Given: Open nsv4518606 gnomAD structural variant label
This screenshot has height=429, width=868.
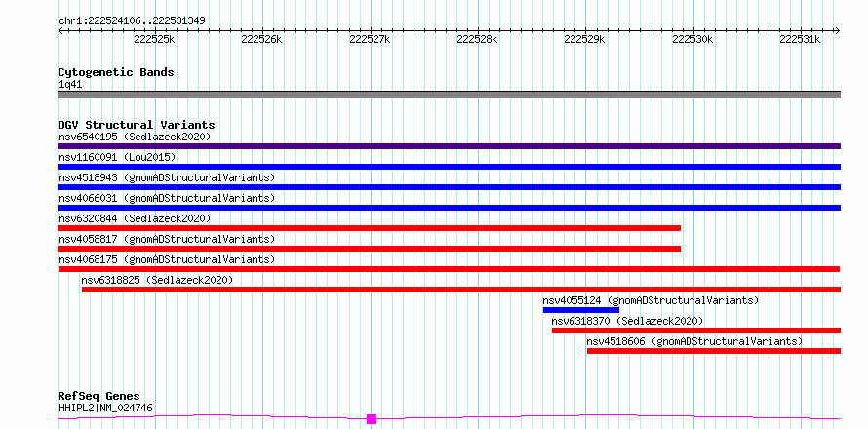Looking at the screenshot, I should tap(694, 341).
